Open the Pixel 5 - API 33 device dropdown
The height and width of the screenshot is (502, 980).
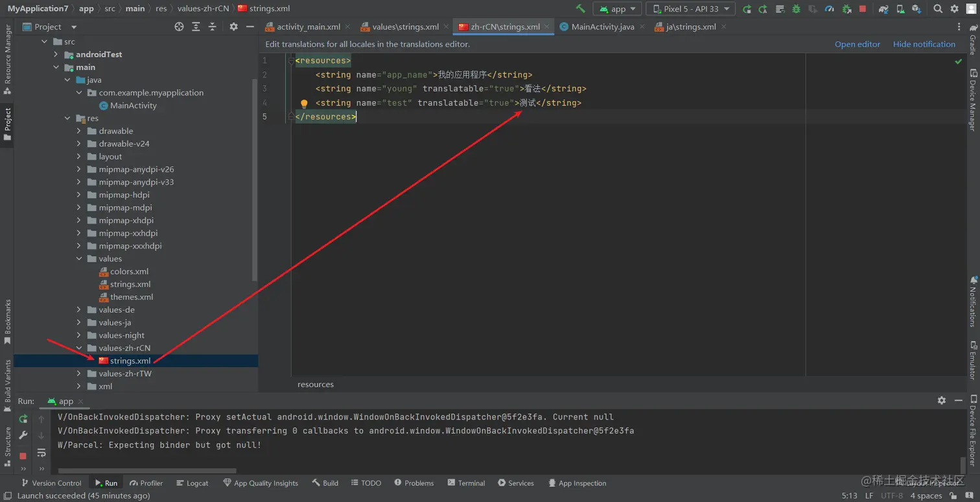tap(690, 8)
